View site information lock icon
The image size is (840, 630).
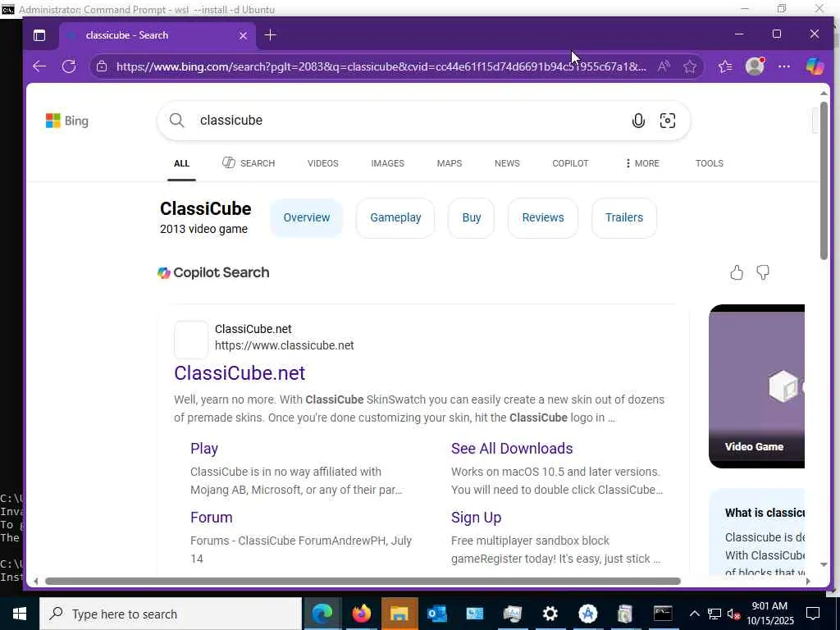102,66
